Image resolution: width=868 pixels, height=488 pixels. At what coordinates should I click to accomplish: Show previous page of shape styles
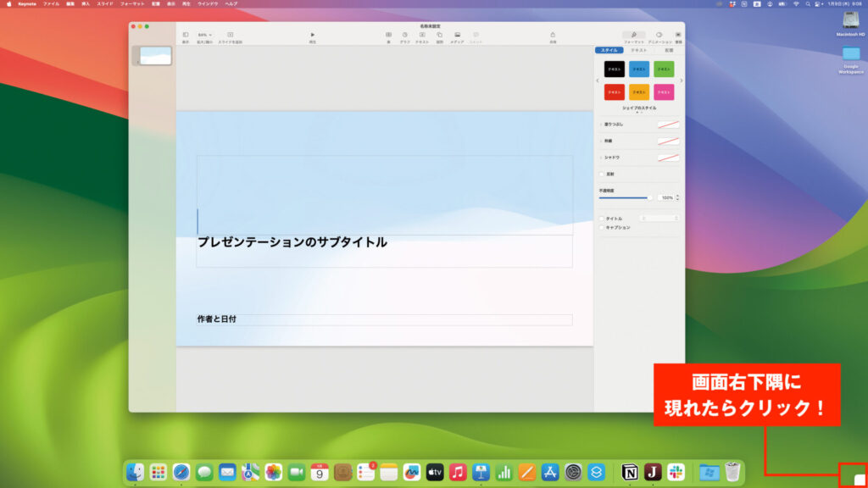[x=598, y=80]
